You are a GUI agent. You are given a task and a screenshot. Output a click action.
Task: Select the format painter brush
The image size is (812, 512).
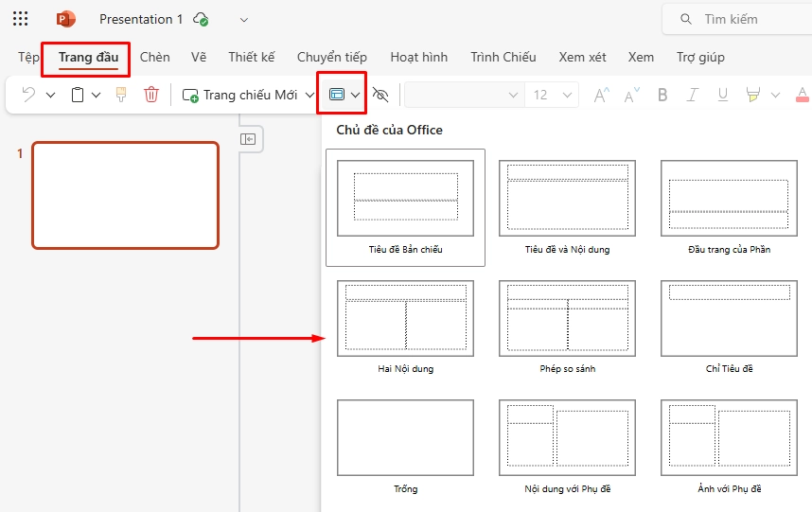tap(121, 95)
